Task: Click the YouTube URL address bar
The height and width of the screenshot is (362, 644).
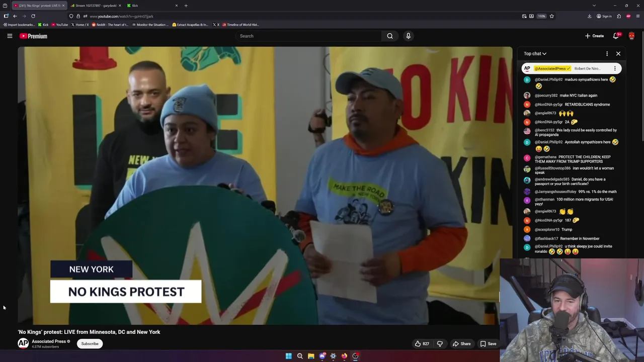Action: point(302,16)
